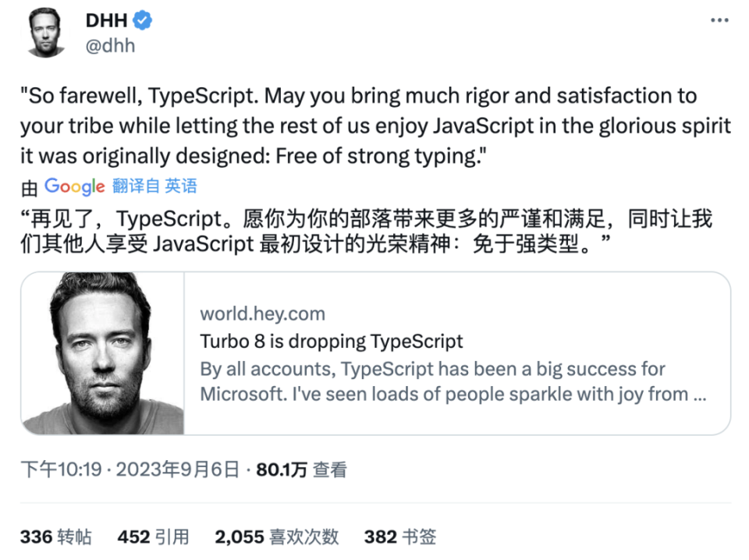The image size is (749, 560).
Task: Click the @dhh handle
Action: (108, 45)
